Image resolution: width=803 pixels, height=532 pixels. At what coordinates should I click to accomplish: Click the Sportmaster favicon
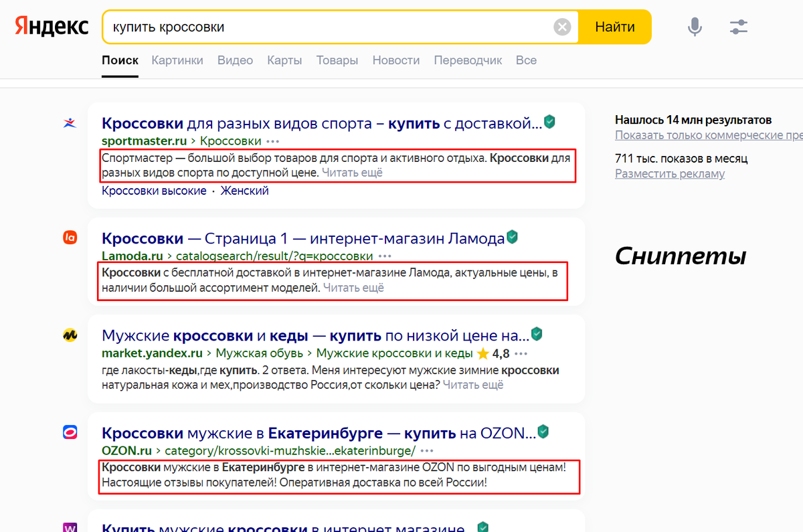pyautogui.click(x=70, y=124)
